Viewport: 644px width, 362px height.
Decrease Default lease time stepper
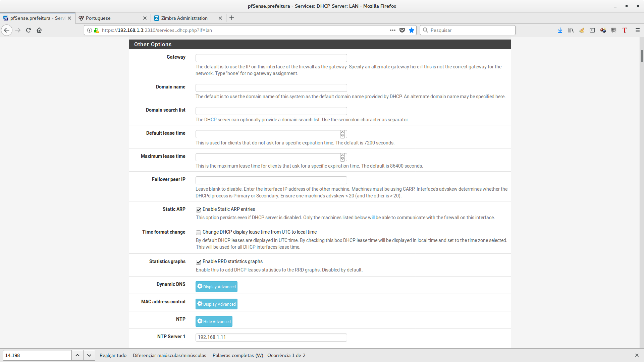(x=342, y=136)
